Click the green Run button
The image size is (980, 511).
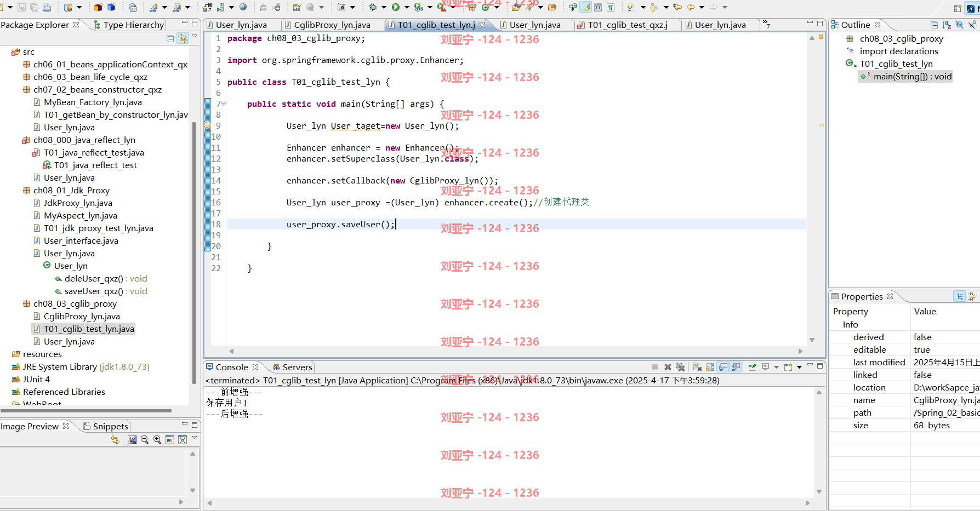pos(396,7)
